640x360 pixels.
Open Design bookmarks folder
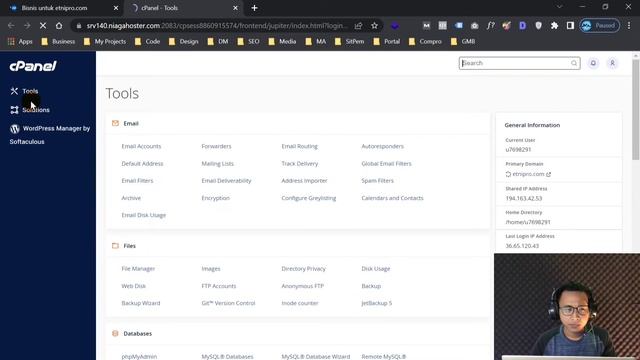point(184,42)
